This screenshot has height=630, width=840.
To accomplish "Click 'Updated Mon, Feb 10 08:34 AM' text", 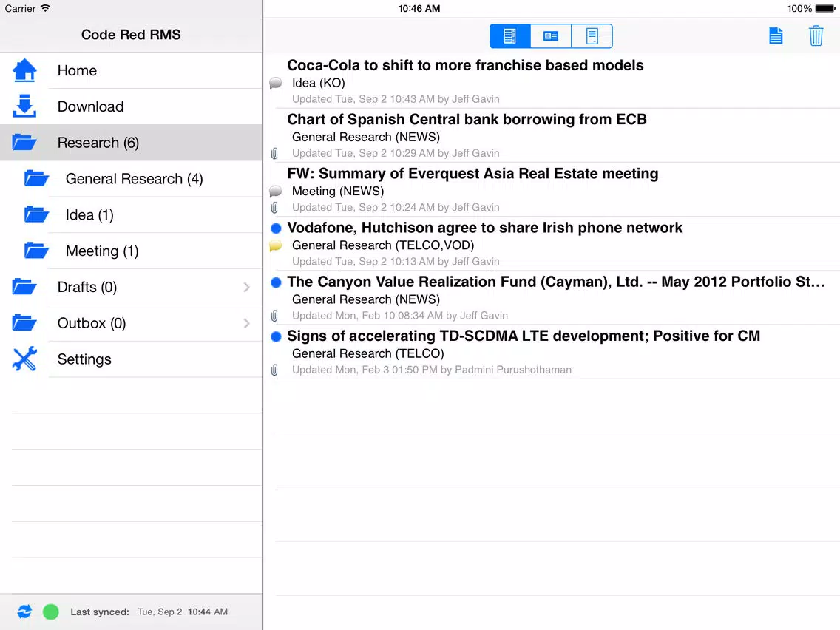I will (x=367, y=316).
